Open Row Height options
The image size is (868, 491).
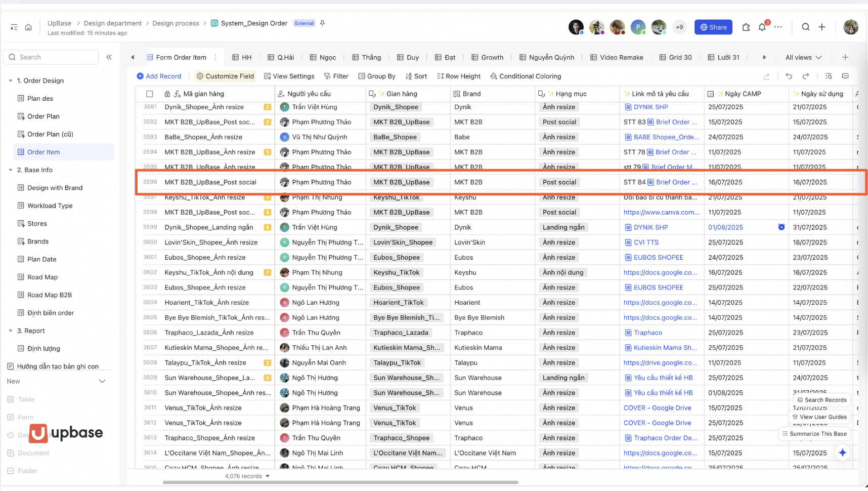[458, 76]
